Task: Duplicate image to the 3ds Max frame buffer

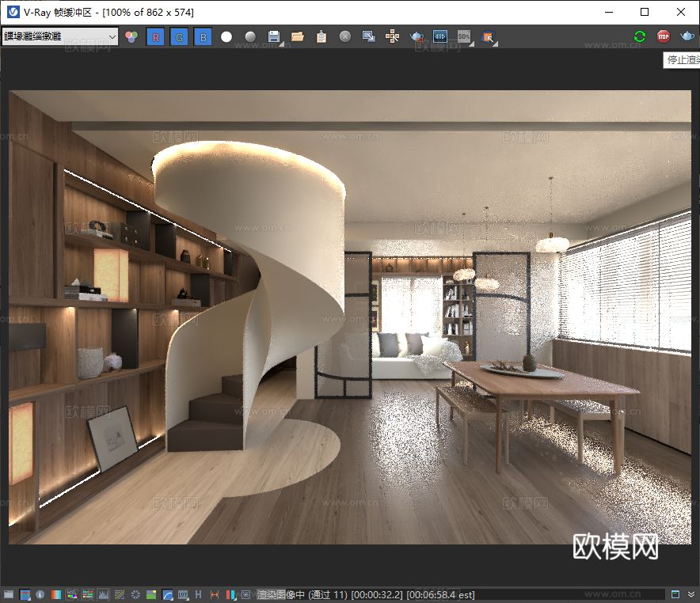Action: click(x=367, y=36)
